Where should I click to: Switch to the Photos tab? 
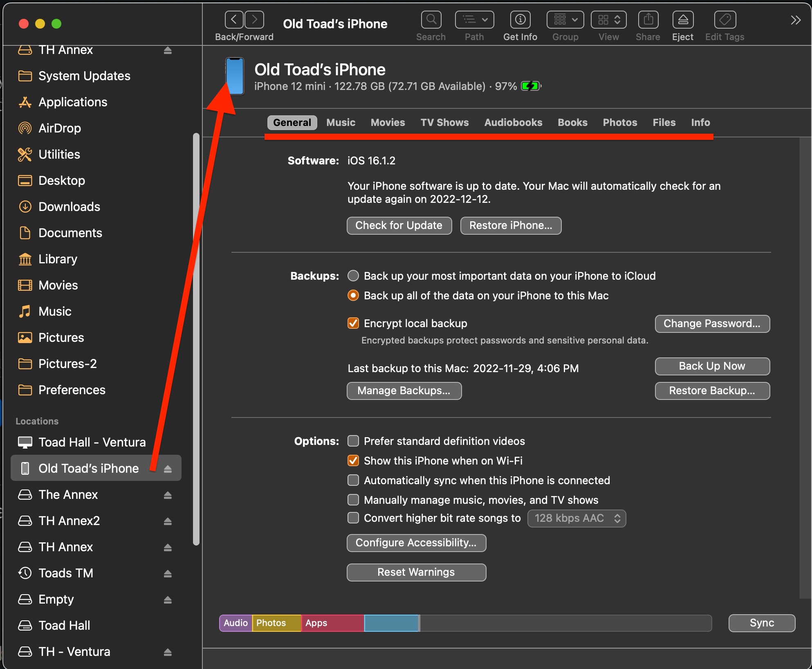[x=620, y=123]
